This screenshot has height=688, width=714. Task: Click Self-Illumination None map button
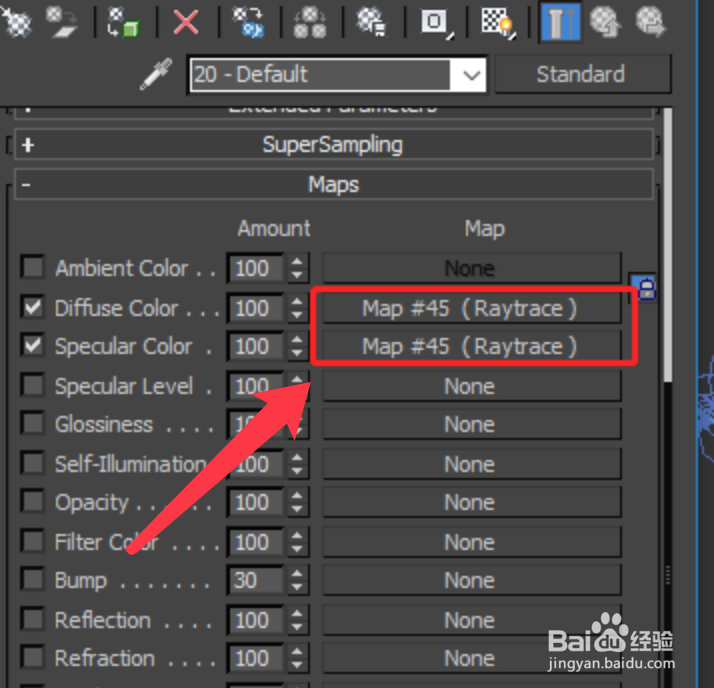(472, 464)
